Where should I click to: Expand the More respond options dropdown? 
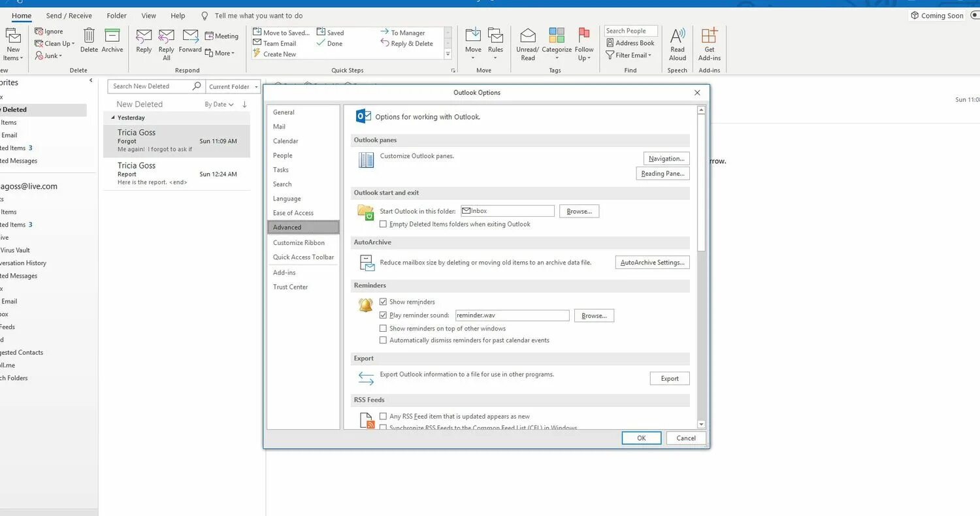pyautogui.click(x=220, y=54)
